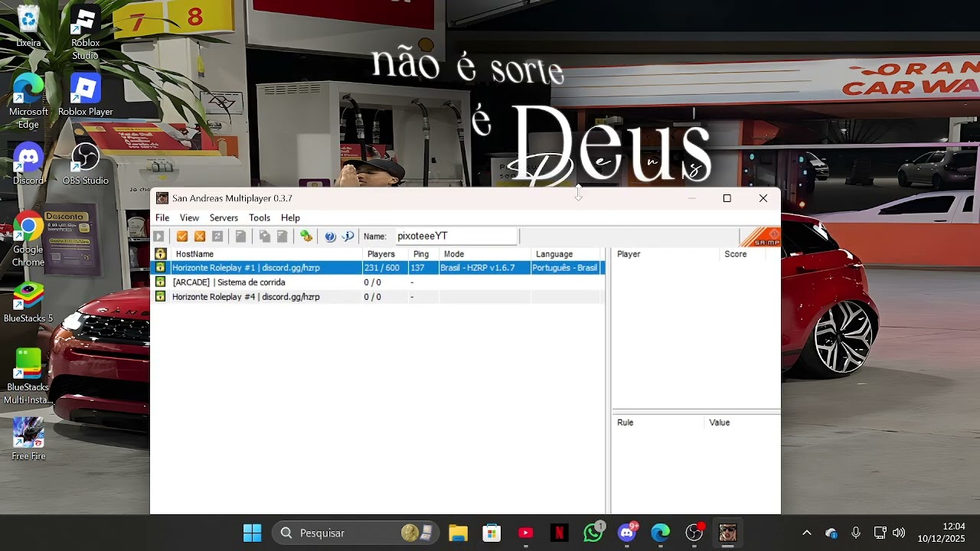Click lock icon of [ARCADE] row
Viewport: 980px width, 551px height.
[x=160, y=282]
